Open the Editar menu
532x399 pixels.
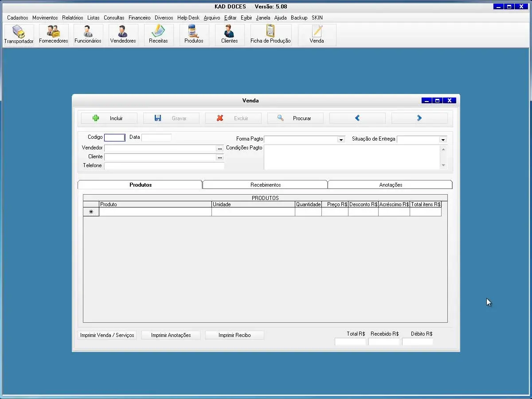point(231,18)
